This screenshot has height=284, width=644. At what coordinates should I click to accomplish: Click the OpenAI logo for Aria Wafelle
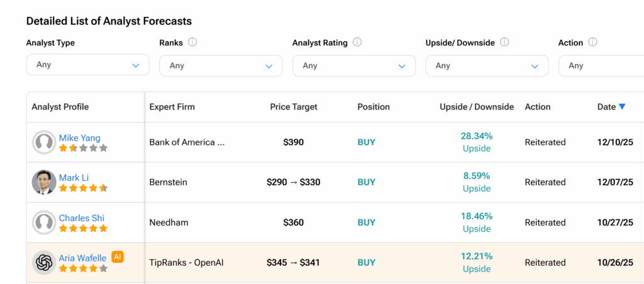click(44, 263)
